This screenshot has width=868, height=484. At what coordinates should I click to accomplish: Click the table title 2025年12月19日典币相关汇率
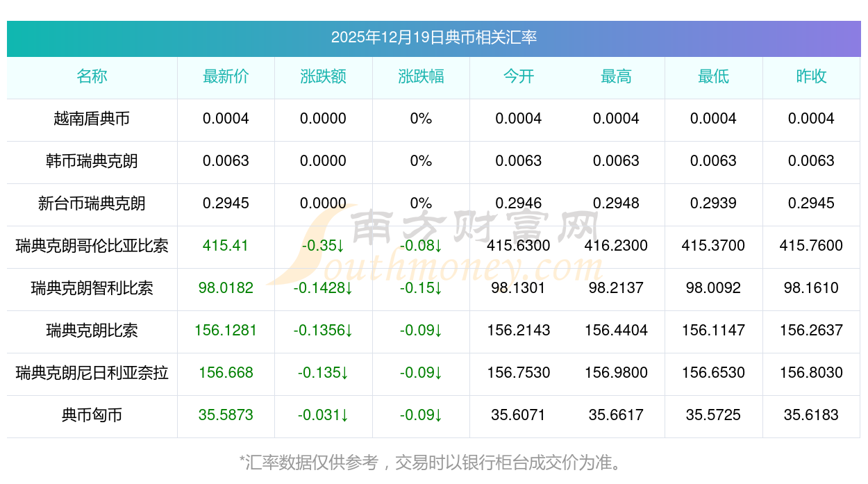pyautogui.click(x=434, y=37)
